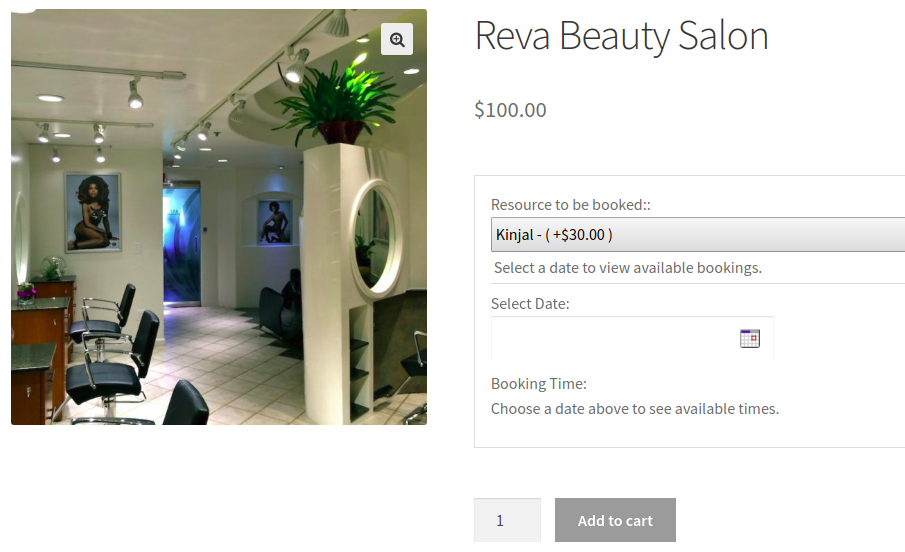This screenshot has width=905, height=552.
Task: Click the 'Select Date:' label
Action: coord(530,303)
